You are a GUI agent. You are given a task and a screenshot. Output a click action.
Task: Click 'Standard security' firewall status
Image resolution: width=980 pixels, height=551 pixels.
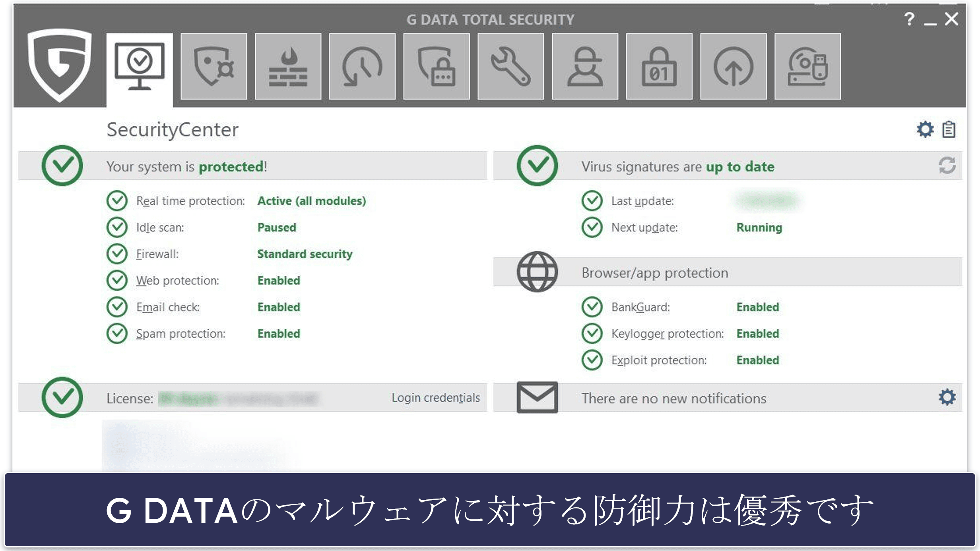[x=305, y=254]
